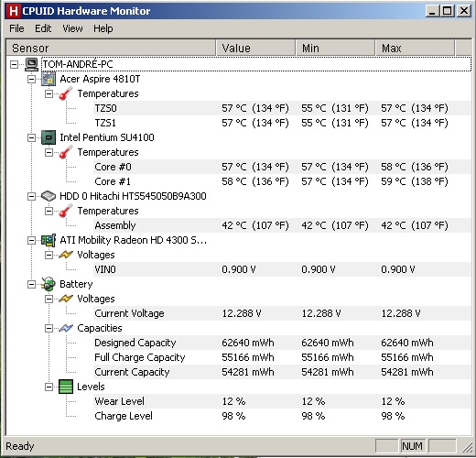The width and height of the screenshot is (476, 458).
Task: Click the lightning voltages icon under ATI Mobility Radeon
Action: click(66, 255)
